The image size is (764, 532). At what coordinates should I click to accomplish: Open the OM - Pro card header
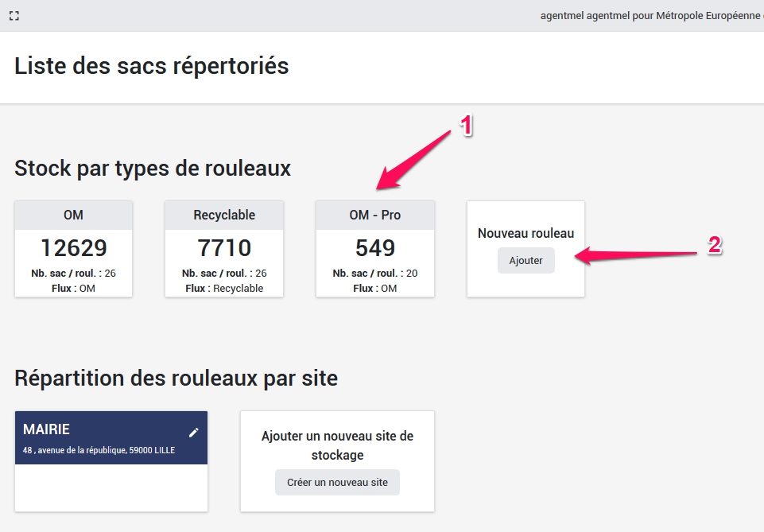(x=374, y=216)
